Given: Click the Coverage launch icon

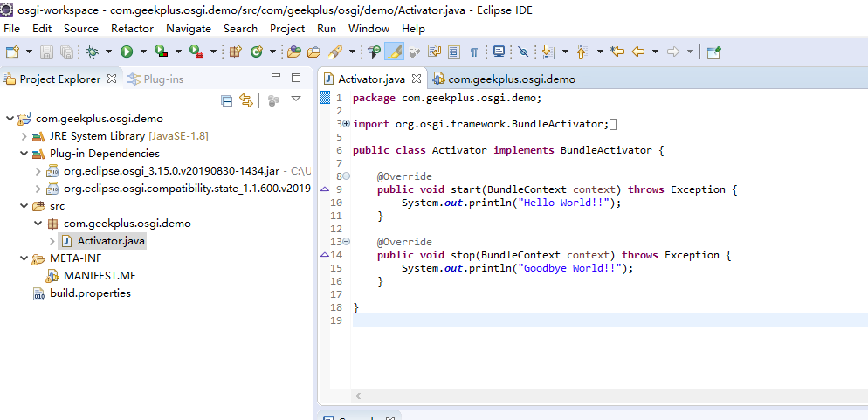Looking at the screenshot, I should (x=161, y=52).
